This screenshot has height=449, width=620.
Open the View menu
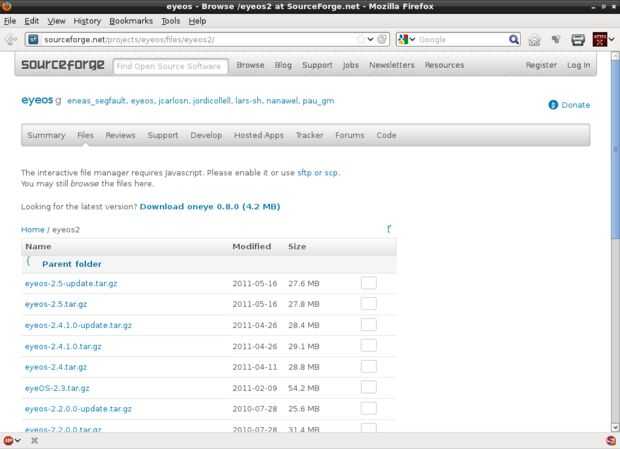click(56, 21)
